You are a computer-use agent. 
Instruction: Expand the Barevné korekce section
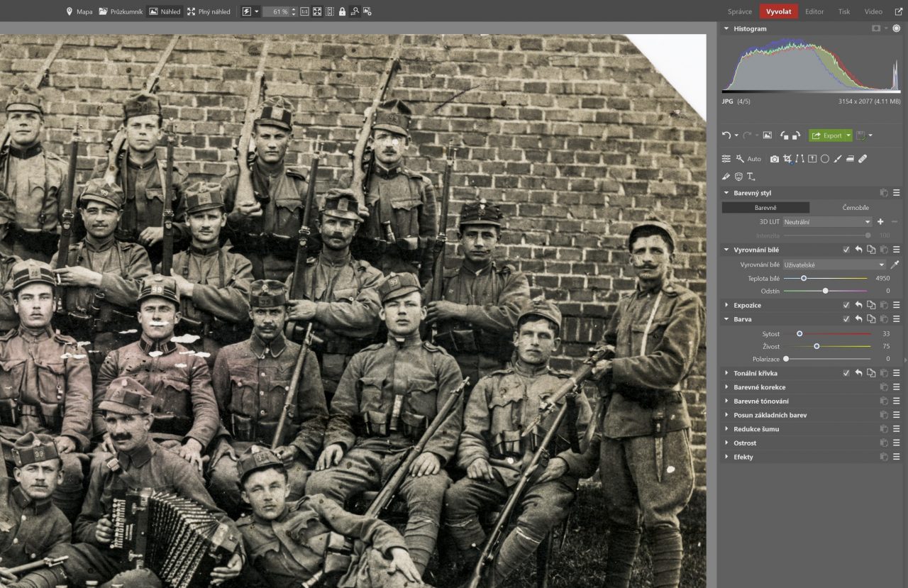pos(726,387)
